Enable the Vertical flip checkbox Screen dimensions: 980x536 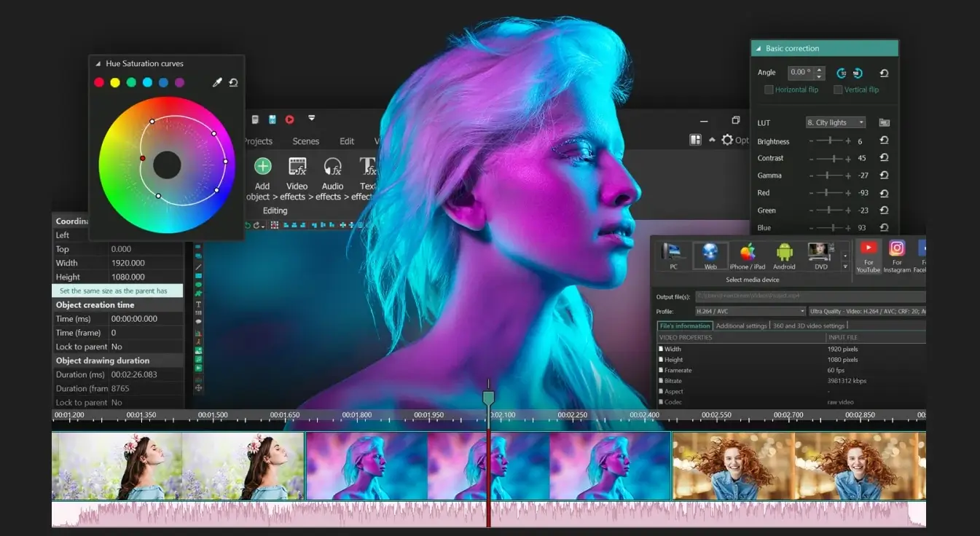pyautogui.click(x=838, y=90)
